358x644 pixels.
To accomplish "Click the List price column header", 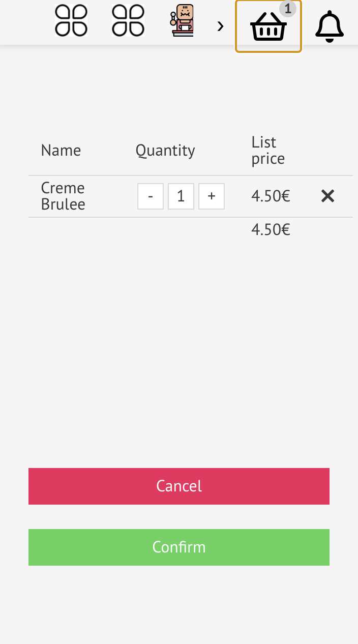I will coord(268,151).
